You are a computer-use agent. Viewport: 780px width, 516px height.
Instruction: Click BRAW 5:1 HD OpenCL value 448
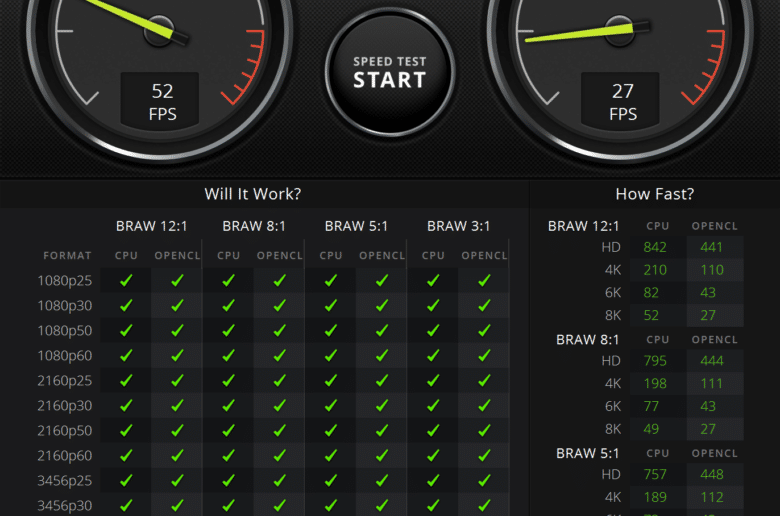click(712, 475)
